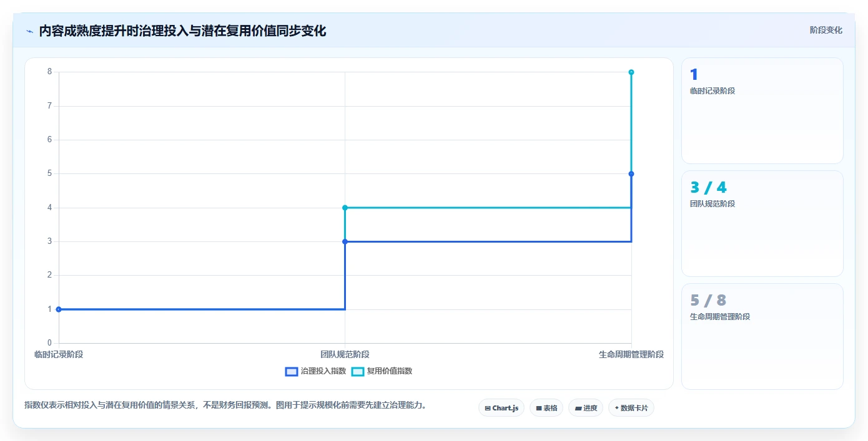Click the 阶段变化 label in header
The width and height of the screenshot is (868, 441).
coord(826,30)
